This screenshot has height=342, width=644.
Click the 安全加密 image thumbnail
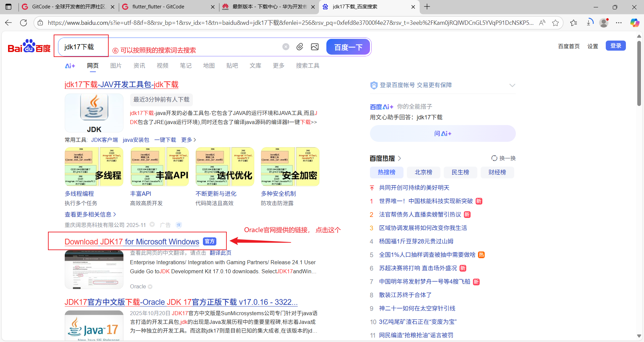point(290,167)
